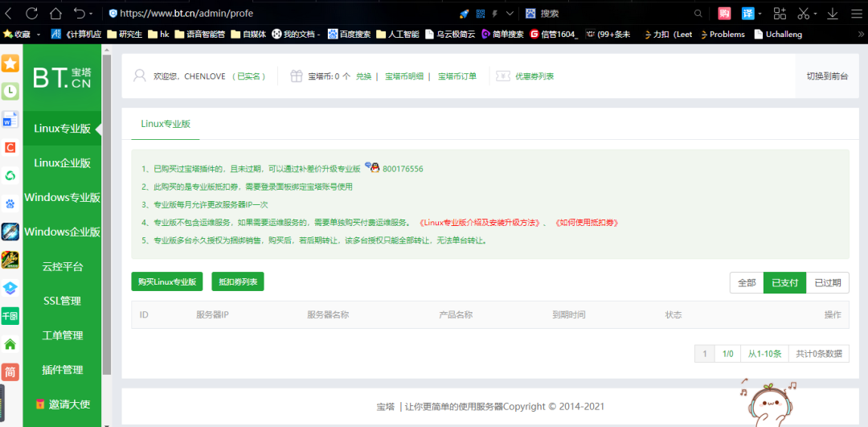Expand the bookmarks overflow chevron
This screenshot has width=868, height=427.
862,35
